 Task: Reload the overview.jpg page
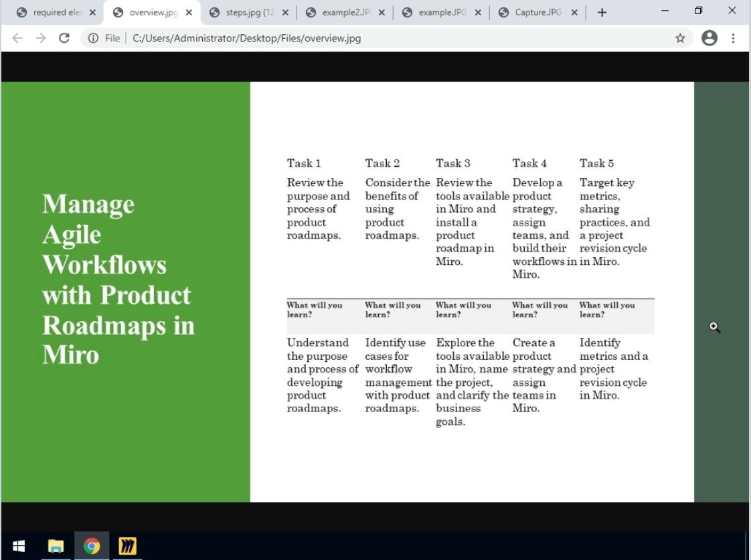64,38
